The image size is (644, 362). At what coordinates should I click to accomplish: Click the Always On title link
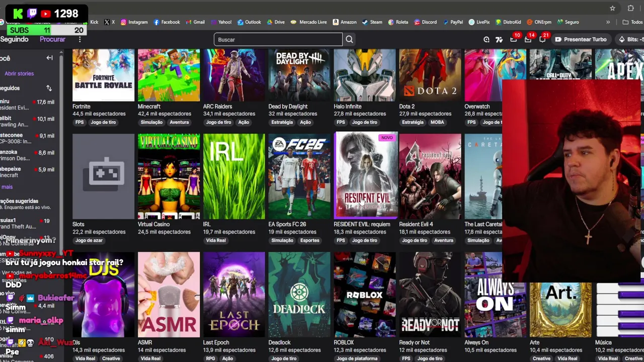click(476, 342)
